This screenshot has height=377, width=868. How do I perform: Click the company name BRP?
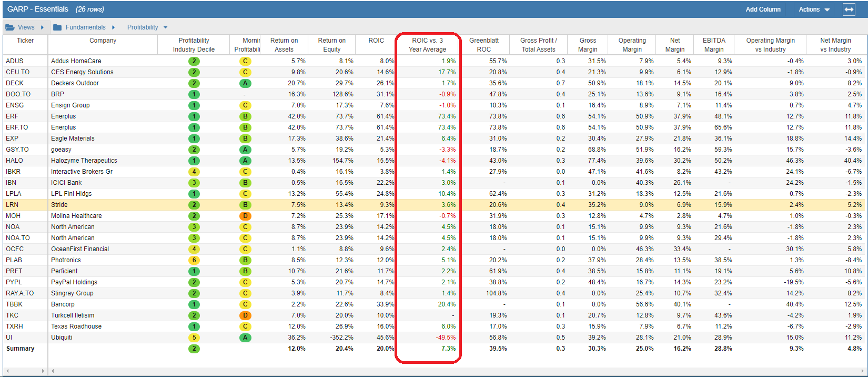click(57, 94)
